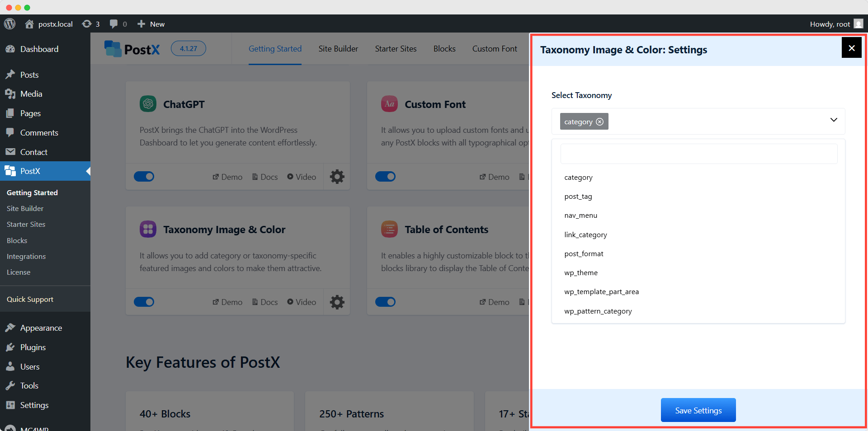The height and width of the screenshot is (431, 868).
Task: Click the Table of Contents addon icon
Action: pos(389,229)
